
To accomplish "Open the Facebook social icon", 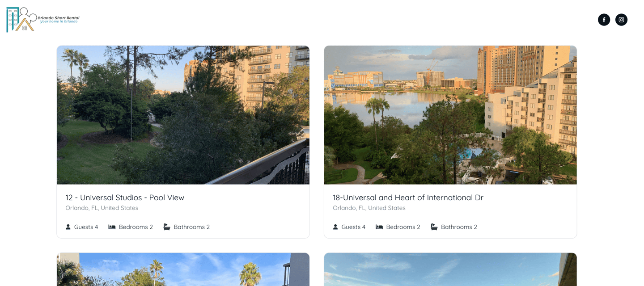I will [604, 20].
